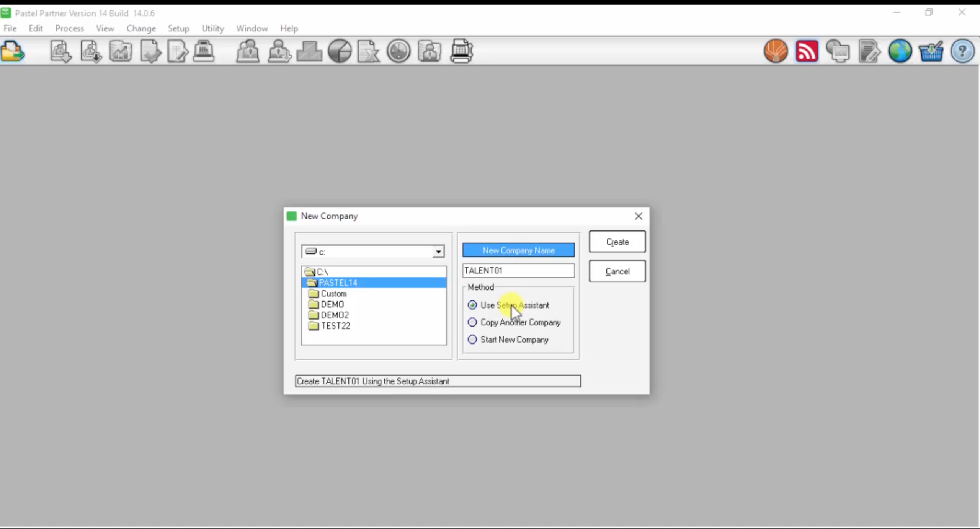Open the Process menu
Screen dimensions: 980x529
point(69,28)
